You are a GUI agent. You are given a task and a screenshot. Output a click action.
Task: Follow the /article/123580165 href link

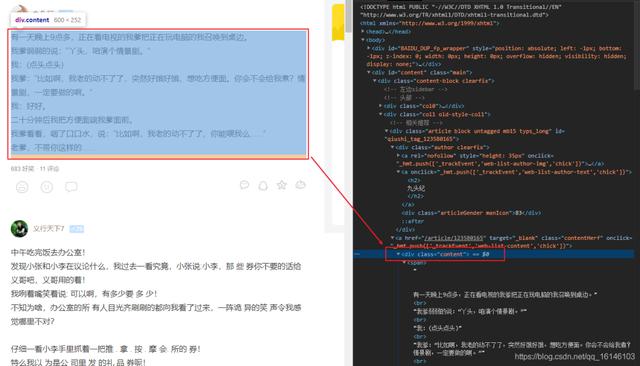click(454, 237)
